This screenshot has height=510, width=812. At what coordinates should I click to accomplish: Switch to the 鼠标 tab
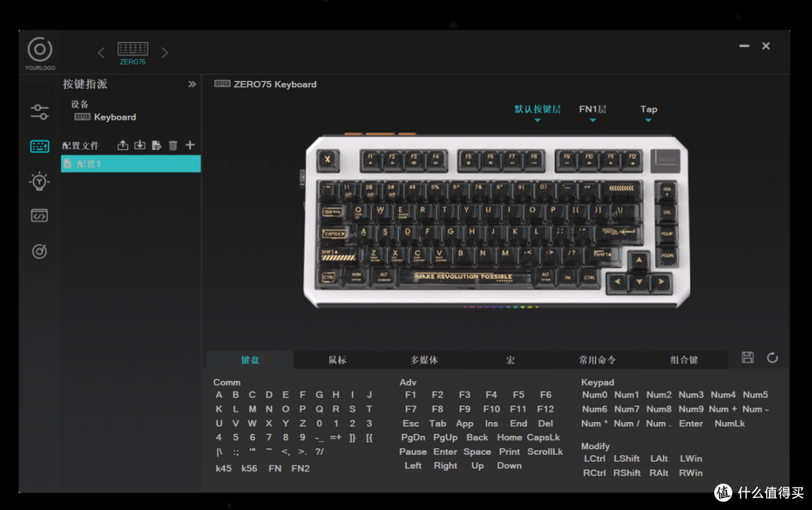(x=338, y=360)
